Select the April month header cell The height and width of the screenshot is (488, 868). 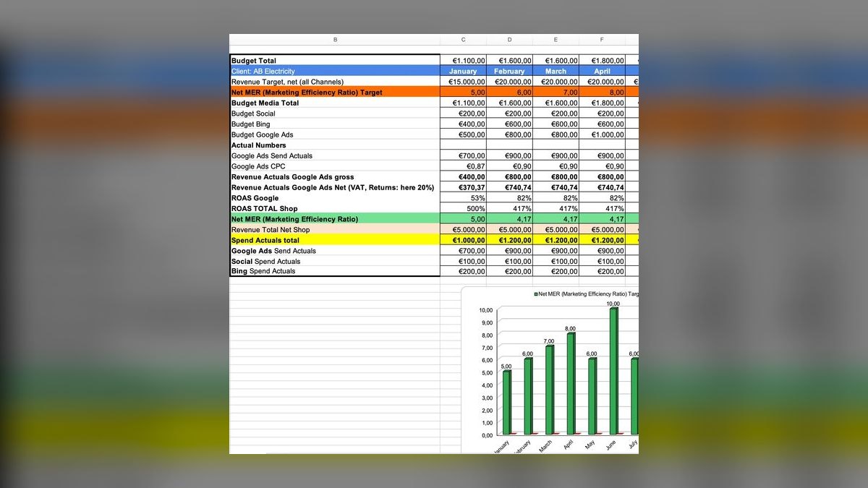coord(602,71)
